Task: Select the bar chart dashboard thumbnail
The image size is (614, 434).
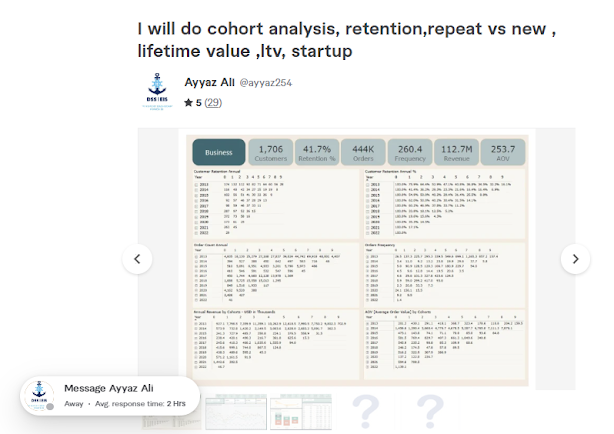Action: point(301,412)
